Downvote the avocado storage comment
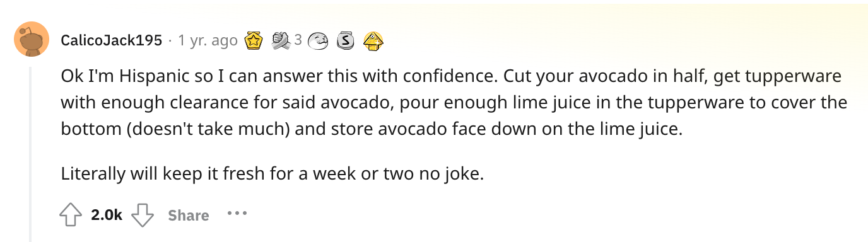Viewport: 868px width, 242px height. (142, 215)
